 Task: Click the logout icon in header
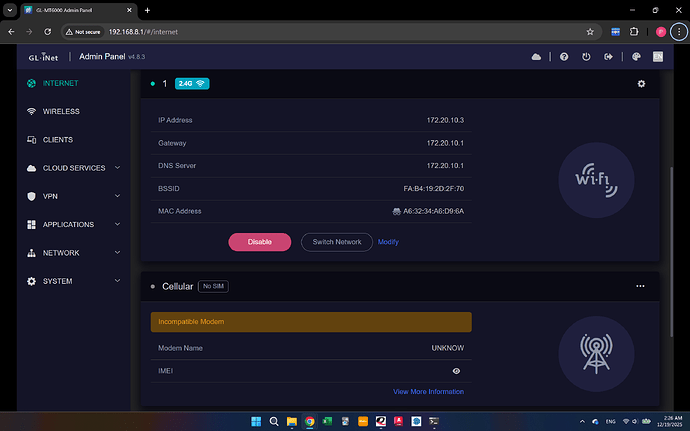(608, 58)
